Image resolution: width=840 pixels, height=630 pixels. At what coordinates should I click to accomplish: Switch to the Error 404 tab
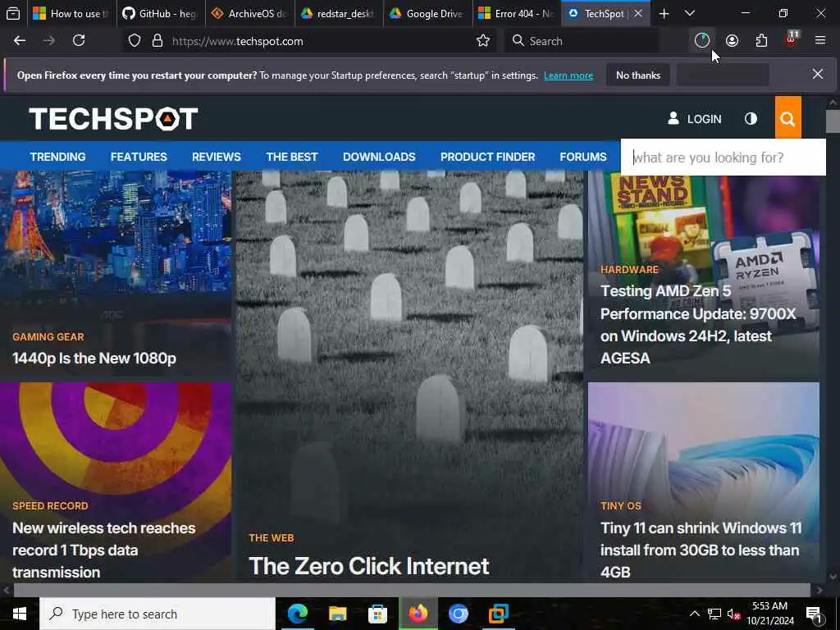click(517, 13)
